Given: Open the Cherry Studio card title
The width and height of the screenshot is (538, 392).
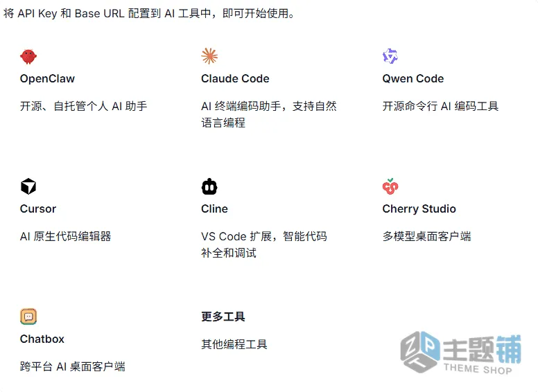Looking at the screenshot, I should (419, 209).
